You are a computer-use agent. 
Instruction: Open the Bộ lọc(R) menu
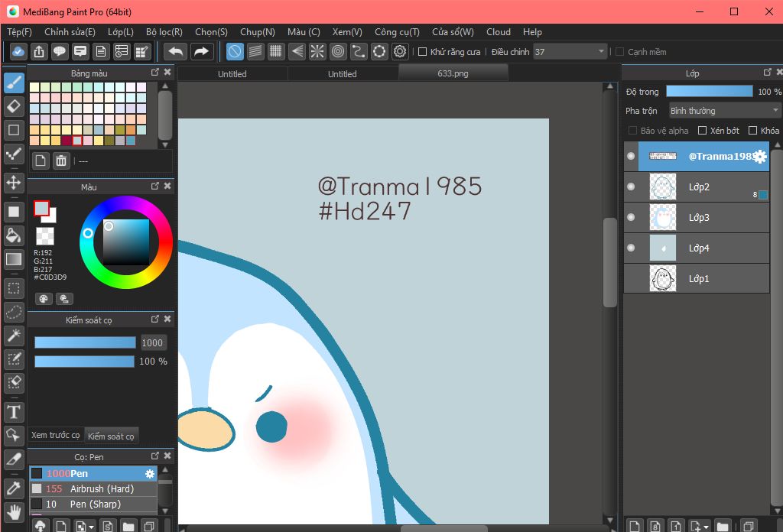tap(164, 32)
